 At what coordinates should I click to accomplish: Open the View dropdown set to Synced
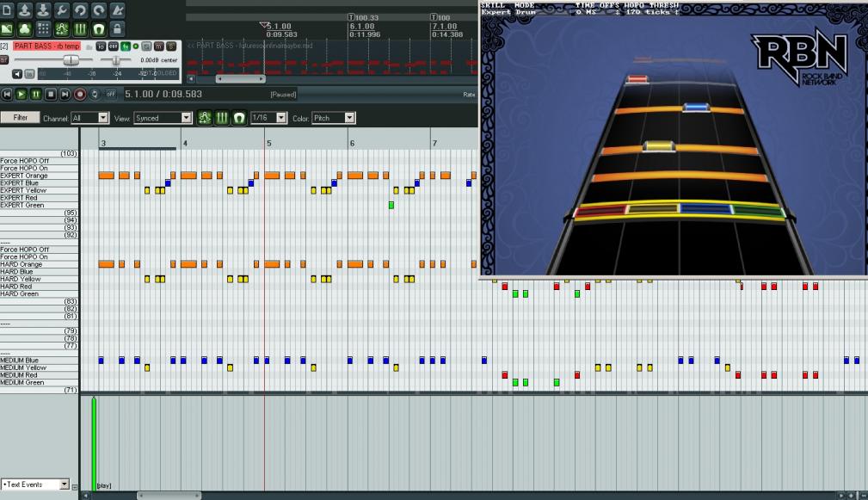pos(163,118)
